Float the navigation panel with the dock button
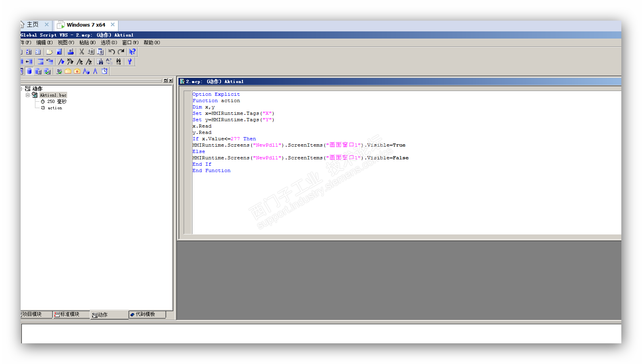 pyautogui.click(x=165, y=81)
